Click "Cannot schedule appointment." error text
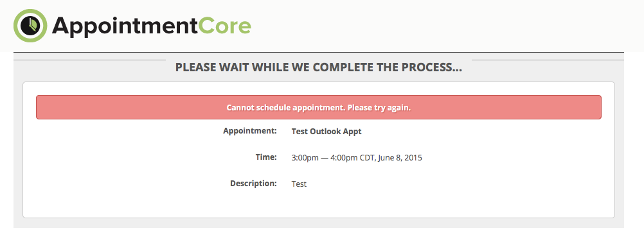Screen dimensions: 644x242 point(286,108)
